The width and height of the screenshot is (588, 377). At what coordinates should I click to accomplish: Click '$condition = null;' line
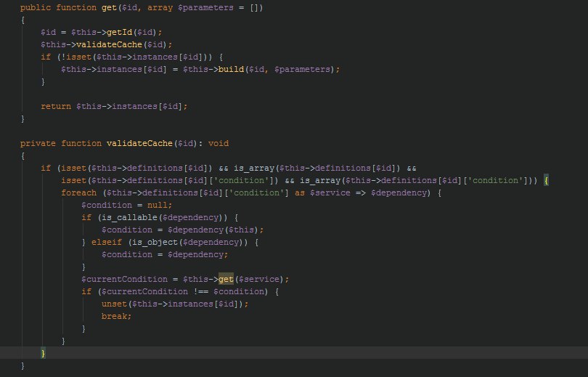(127, 205)
